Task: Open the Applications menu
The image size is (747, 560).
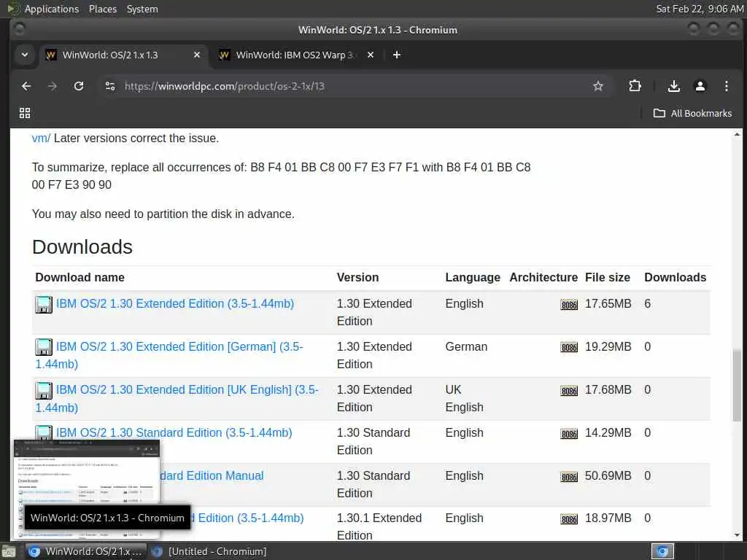Action: 52,9
